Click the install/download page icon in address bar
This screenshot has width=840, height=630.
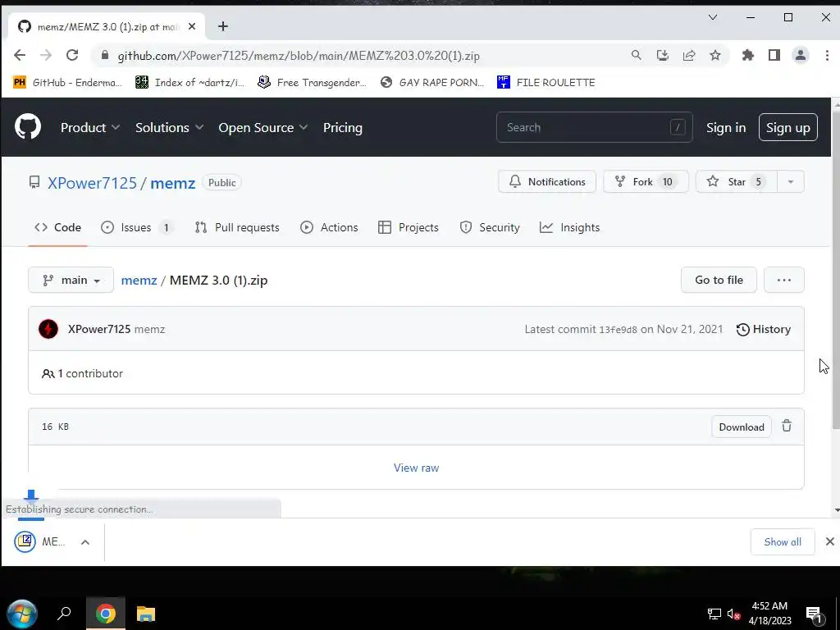point(663,55)
